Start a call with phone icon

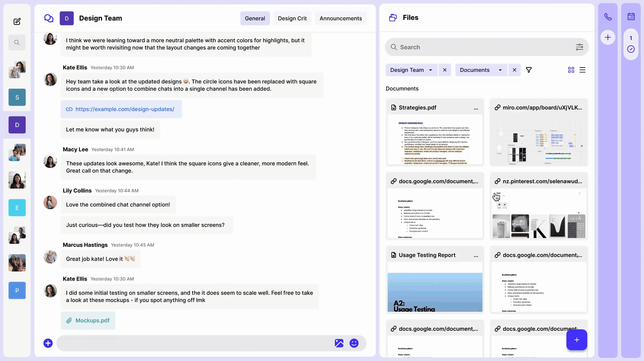click(x=608, y=17)
